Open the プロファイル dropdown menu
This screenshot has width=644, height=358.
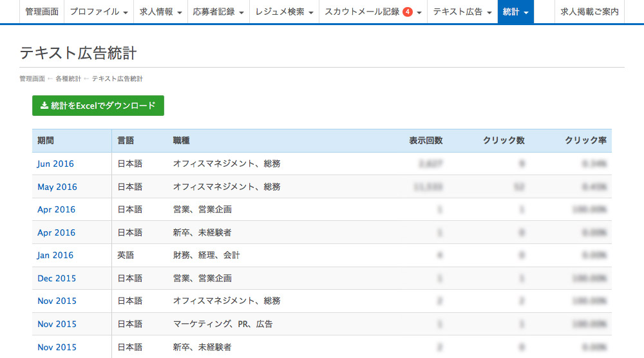tap(99, 12)
